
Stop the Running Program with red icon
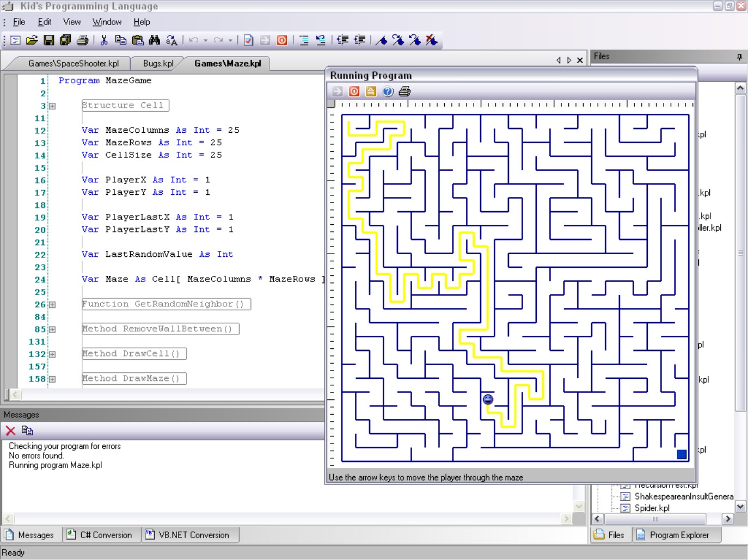(x=354, y=91)
